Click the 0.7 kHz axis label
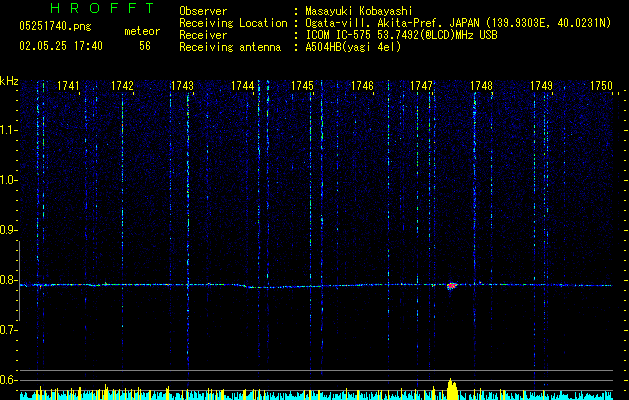This screenshot has height=400, width=629. [x=7, y=330]
